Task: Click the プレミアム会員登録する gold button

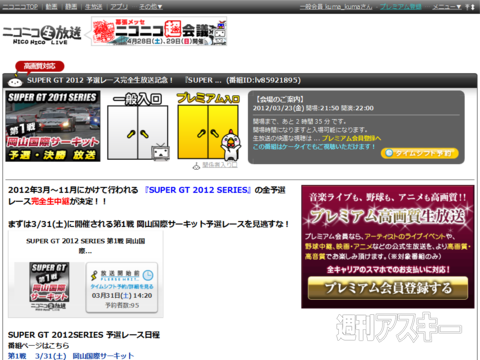Action: pyautogui.click(x=388, y=288)
